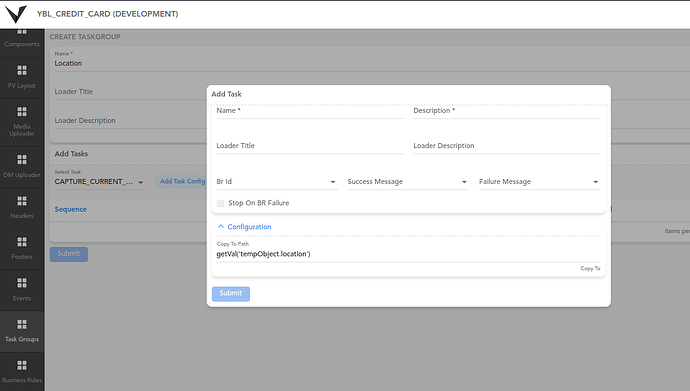Open Components in the sidebar
Screen dimensions: 690x391
point(22,40)
